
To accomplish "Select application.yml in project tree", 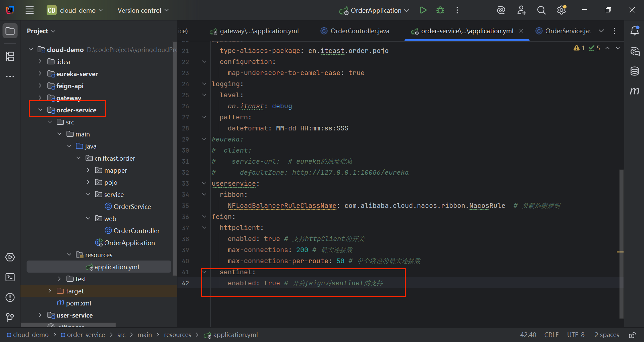I will (x=99, y=267).
